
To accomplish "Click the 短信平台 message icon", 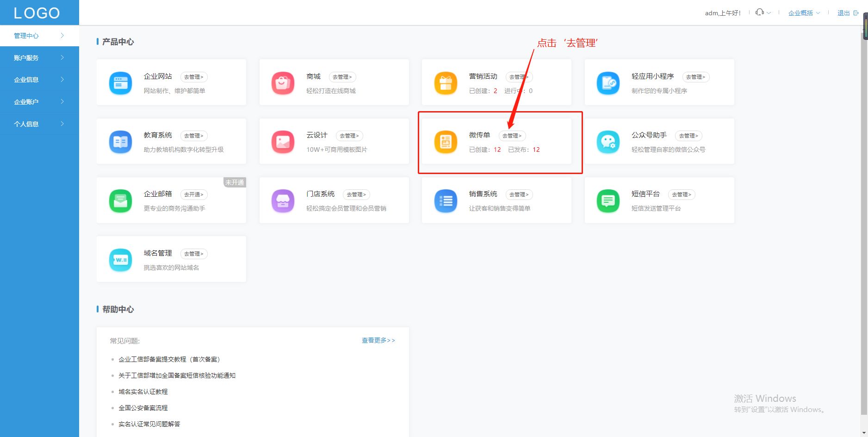I will click(x=608, y=201).
